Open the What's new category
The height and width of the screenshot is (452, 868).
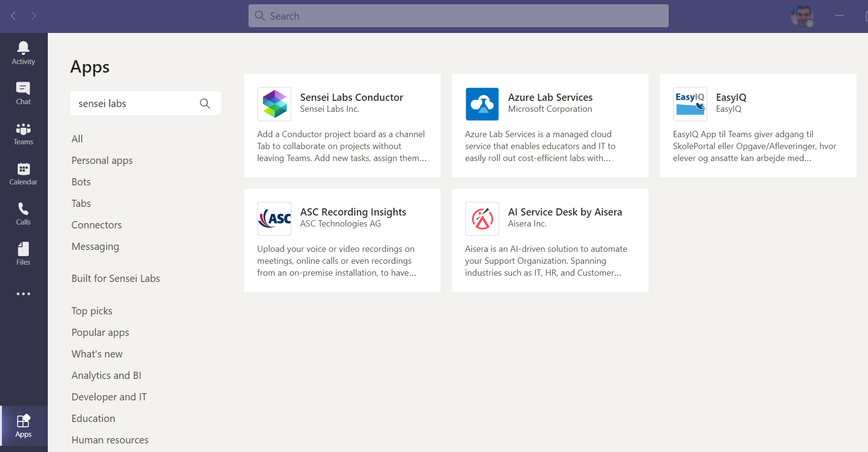click(97, 354)
